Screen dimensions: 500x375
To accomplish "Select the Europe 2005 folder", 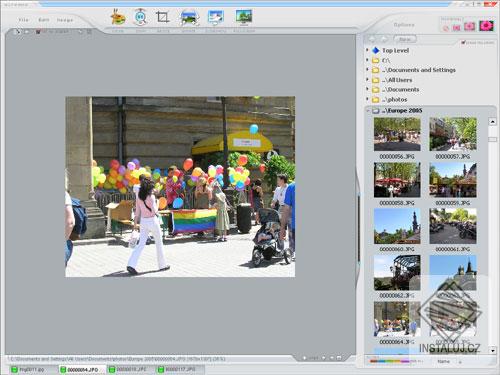I will (402, 111).
